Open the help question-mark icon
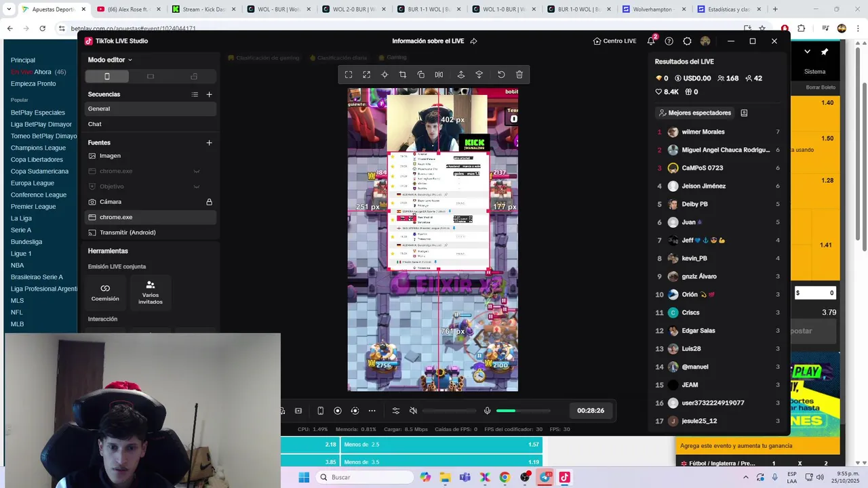This screenshot has height=488, width=868. [x=669, y=41]
